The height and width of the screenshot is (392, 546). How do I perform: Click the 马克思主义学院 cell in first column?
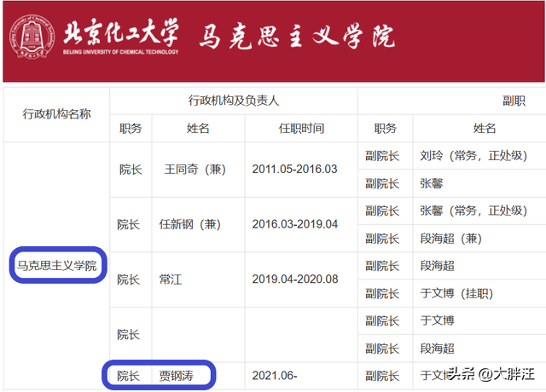57,265
